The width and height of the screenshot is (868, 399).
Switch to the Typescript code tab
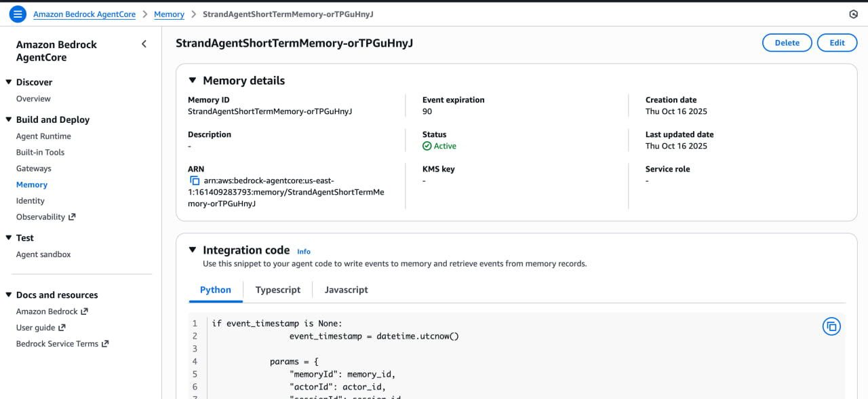278,290
